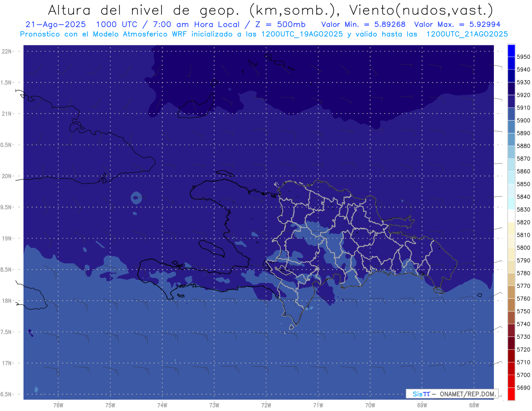
Task: Click the 73W longitude label
Action: (214, 405)
